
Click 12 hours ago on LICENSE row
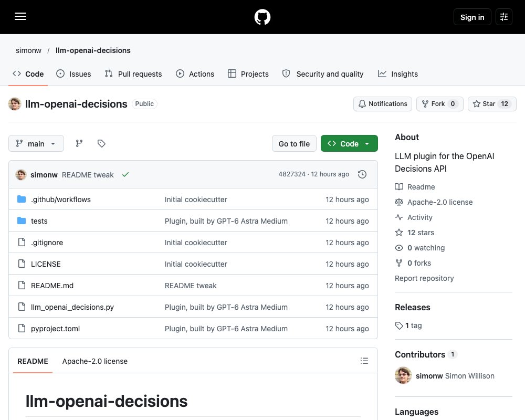pos(347,264)
